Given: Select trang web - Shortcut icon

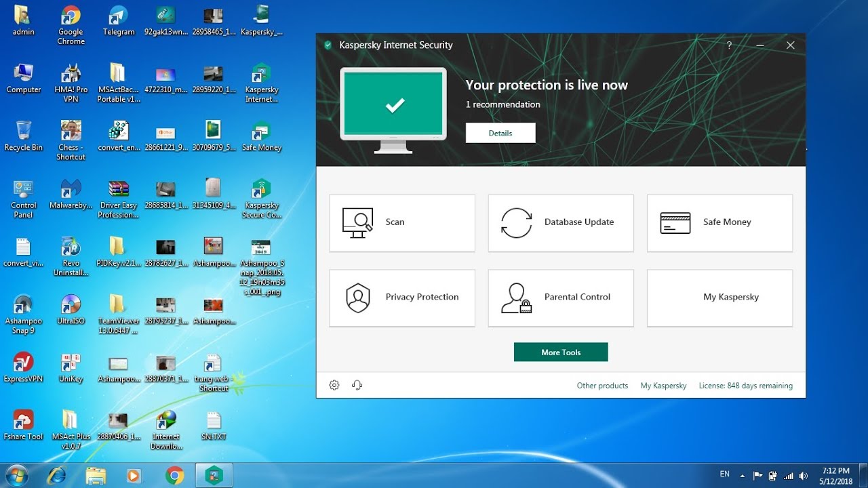Looking at the screenshot, I should pyautogui.click(x=214, y=372).
